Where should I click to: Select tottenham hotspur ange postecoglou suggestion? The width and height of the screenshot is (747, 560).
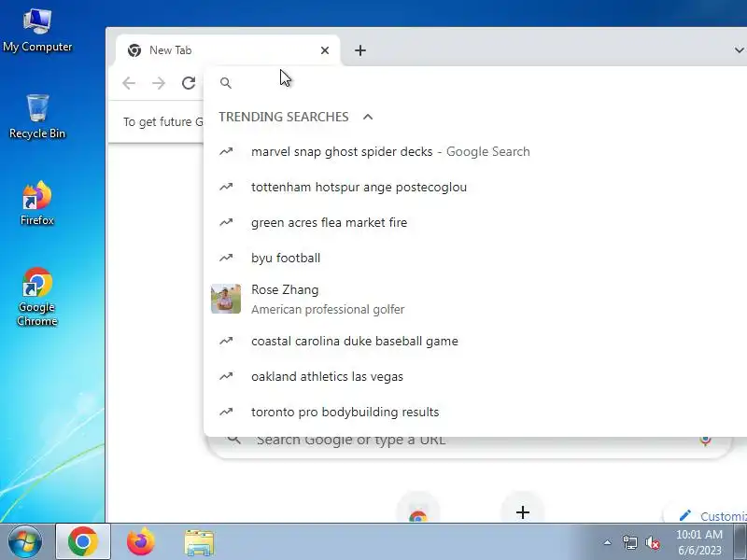475,188
